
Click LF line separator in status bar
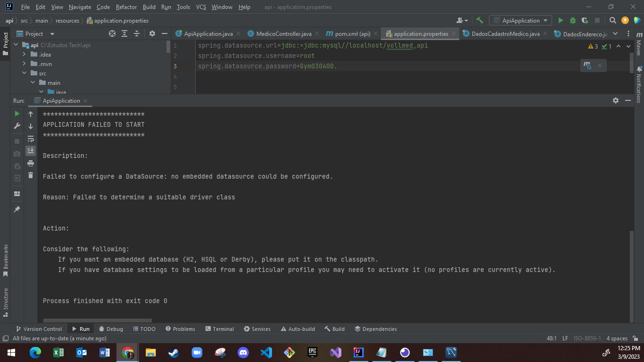coord(565,338)
